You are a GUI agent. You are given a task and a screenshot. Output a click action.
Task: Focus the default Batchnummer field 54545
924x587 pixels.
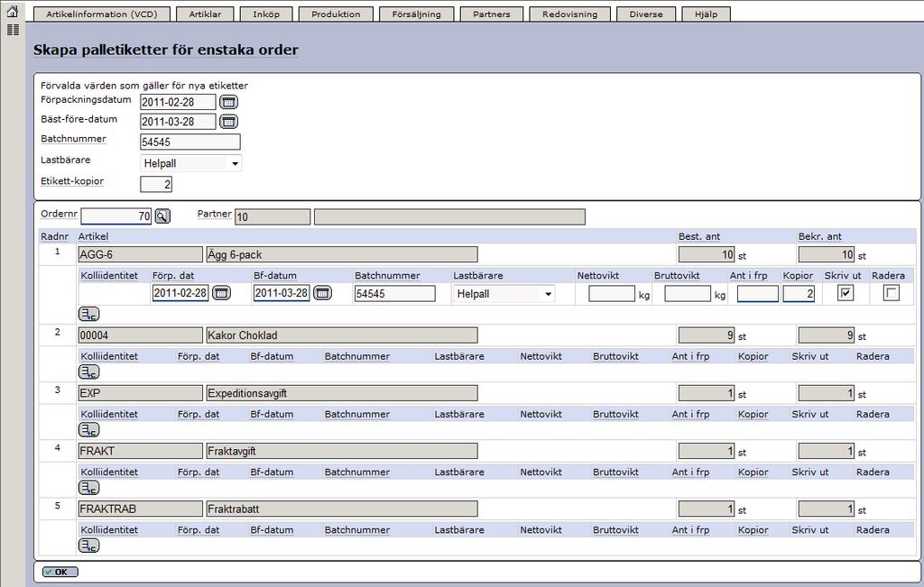[x=190, y=142]
